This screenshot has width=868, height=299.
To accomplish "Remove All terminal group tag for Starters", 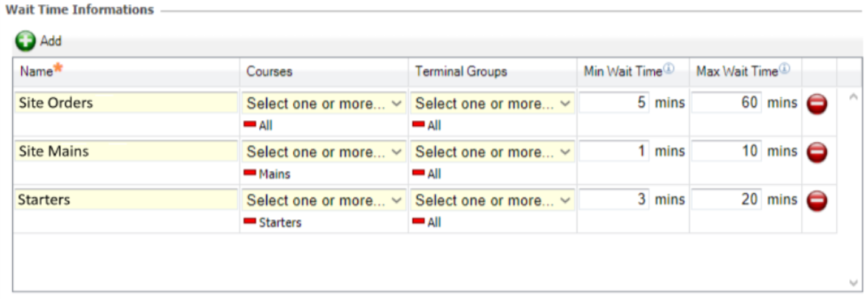I will tap(418, 222).
